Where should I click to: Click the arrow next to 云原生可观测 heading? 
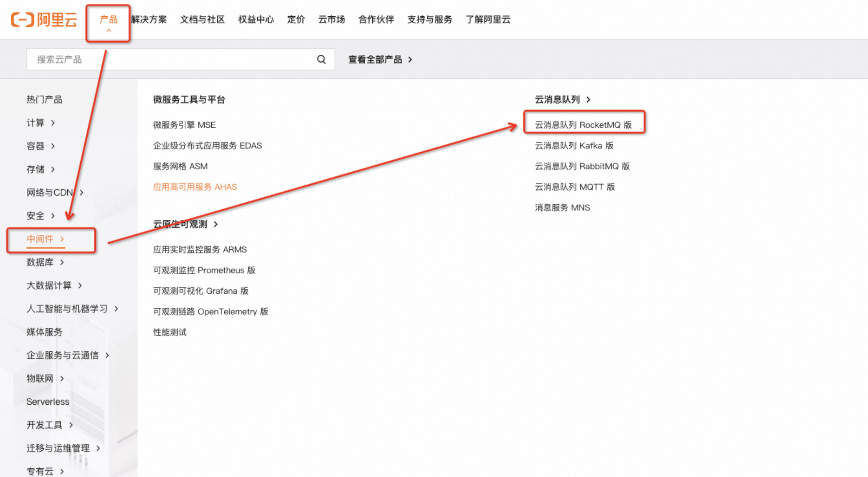pyautogui.click(x=216, y=224)
